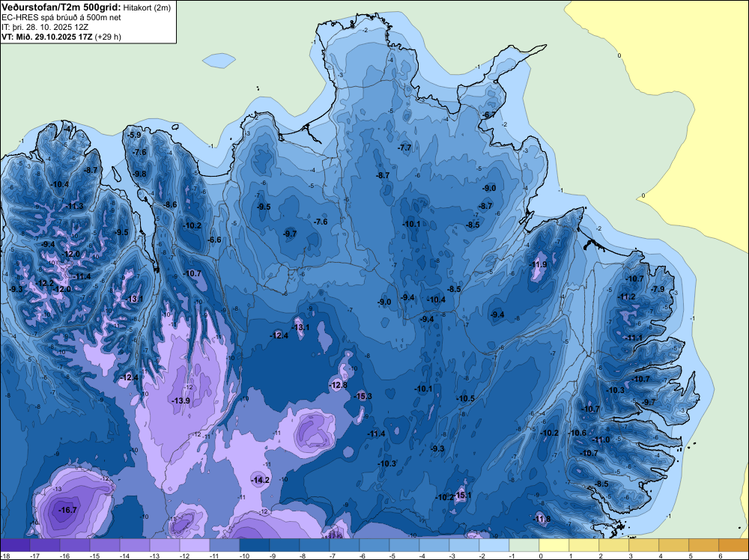Select the -9.8 temperature reading

pyautogui.click(x=139, y=174)
